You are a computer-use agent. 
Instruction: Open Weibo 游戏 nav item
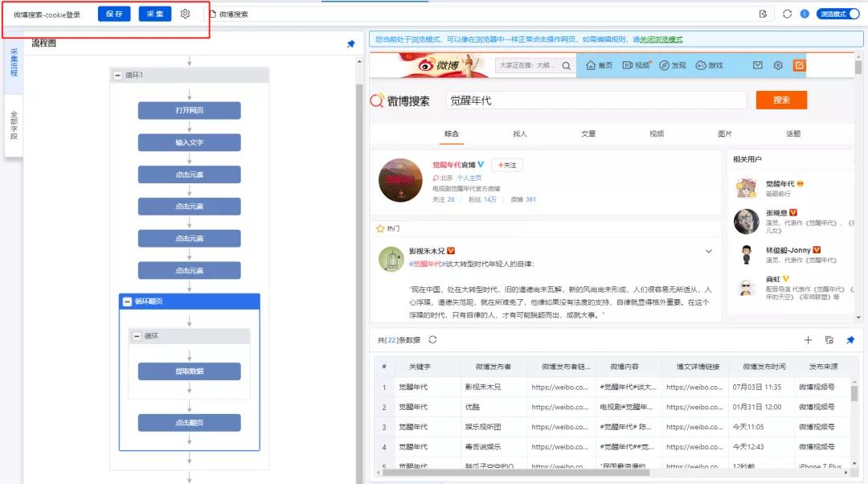pyautogui.click(x=709, y=65)
